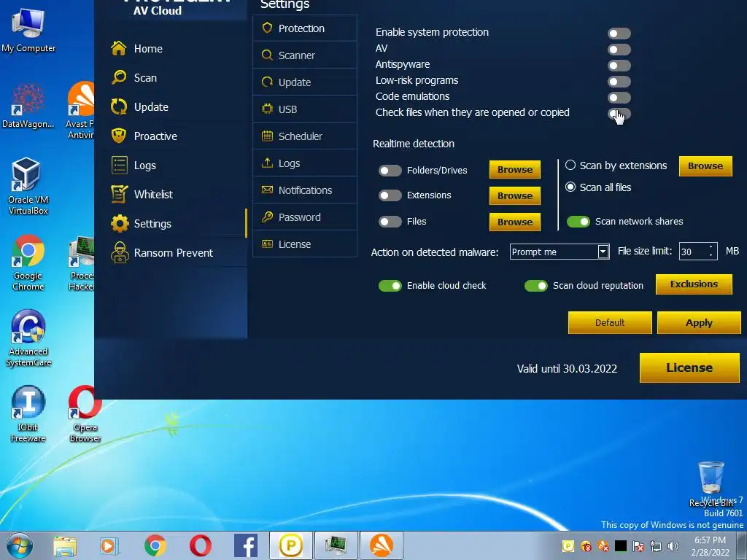Open the Exclusions button

tap(694, 284)
